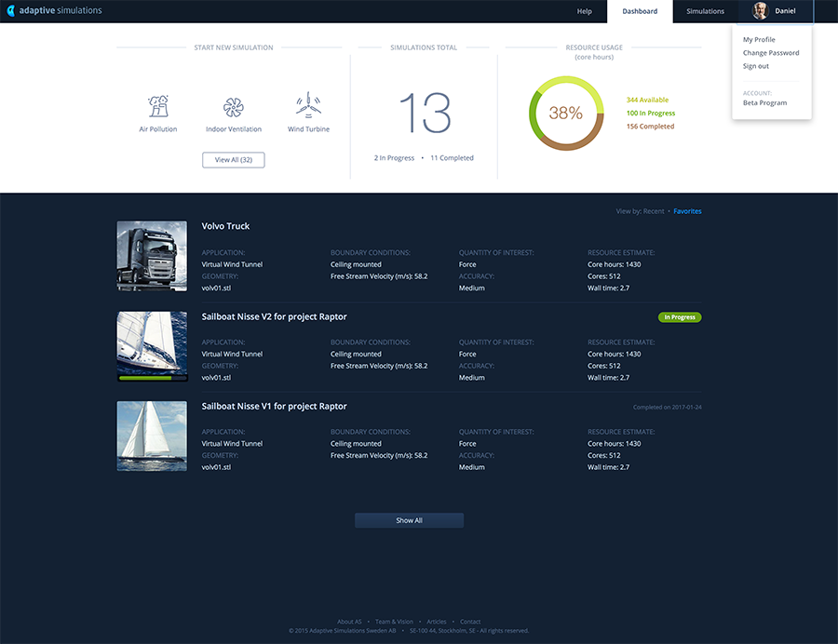This screenshot has height=644, width=838.
Task: Click the In Progress status badge
Action: coord(680,317)
